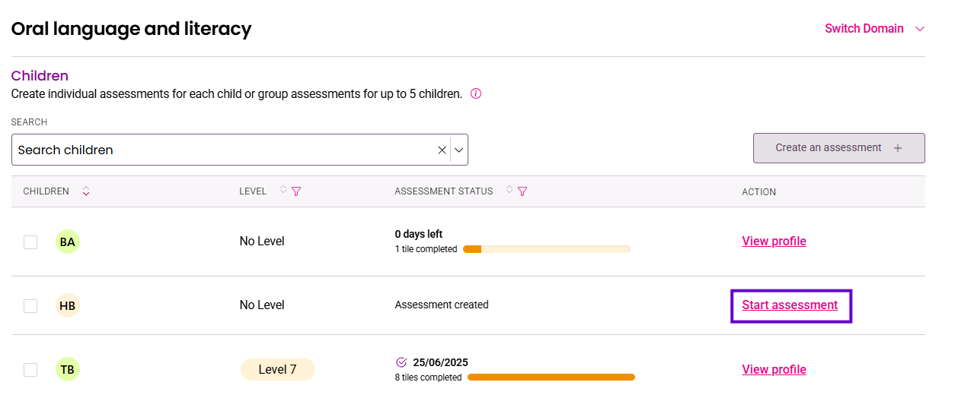Click into the Search children input
This screenshot has height=398, width=958.
(223, 150)
